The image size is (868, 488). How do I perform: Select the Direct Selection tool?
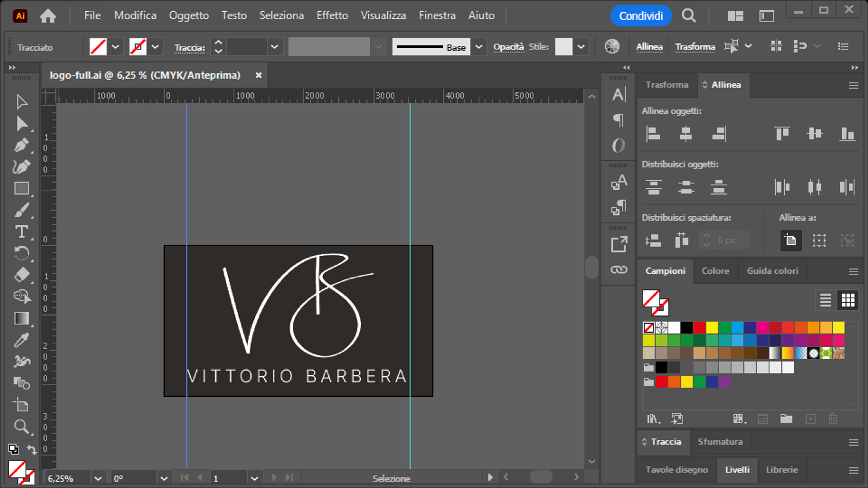coord(21,124)
